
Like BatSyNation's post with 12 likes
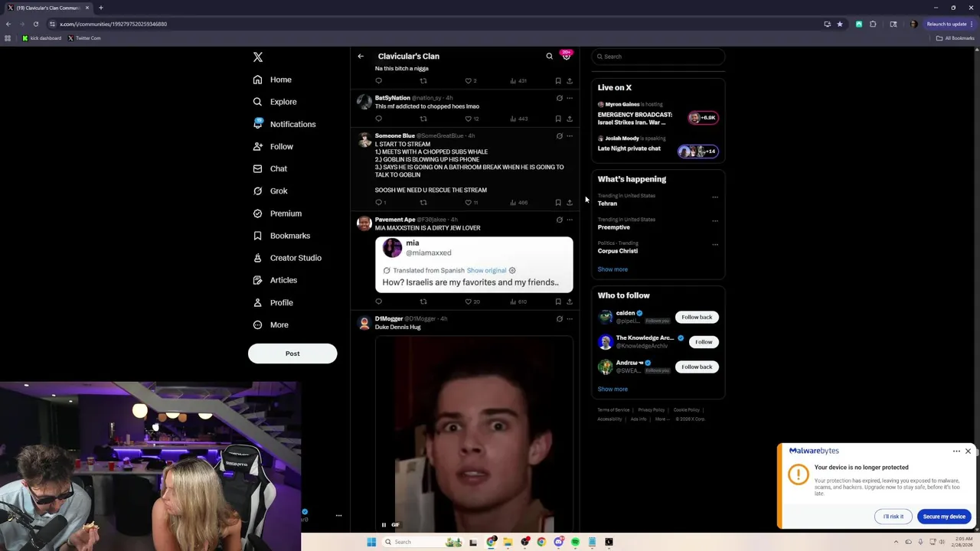[x=469, y=119]
